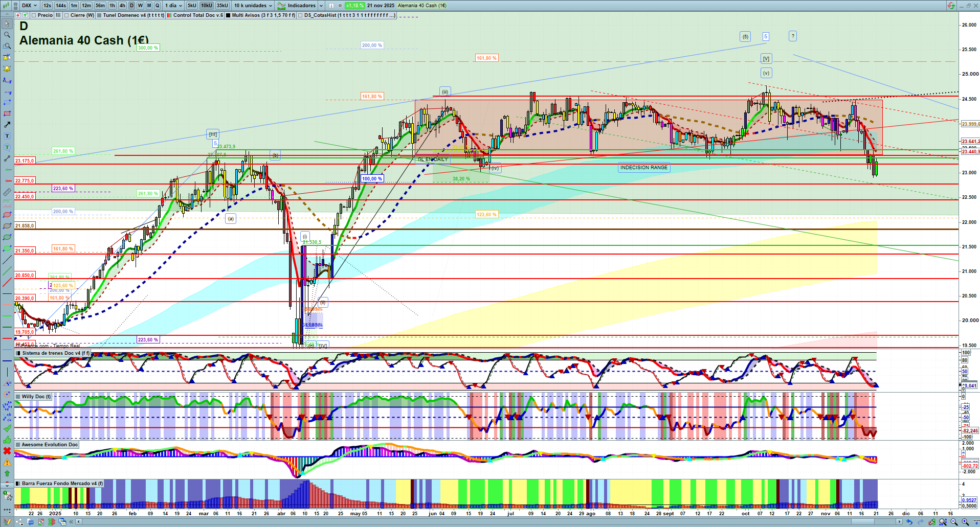Select the arrow cursor tool in left toolbar
980x527 pixels.
click(x=7, y=24)
